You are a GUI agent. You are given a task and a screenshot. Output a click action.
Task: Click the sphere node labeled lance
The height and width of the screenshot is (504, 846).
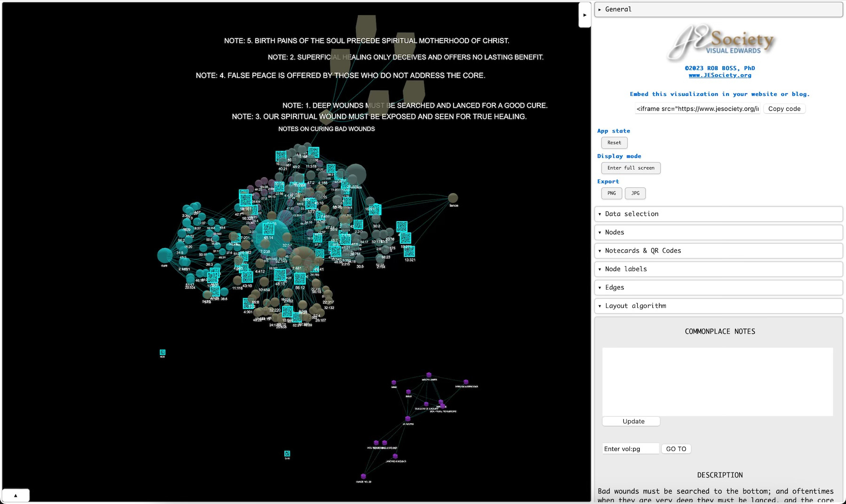[x=453, y=198]
